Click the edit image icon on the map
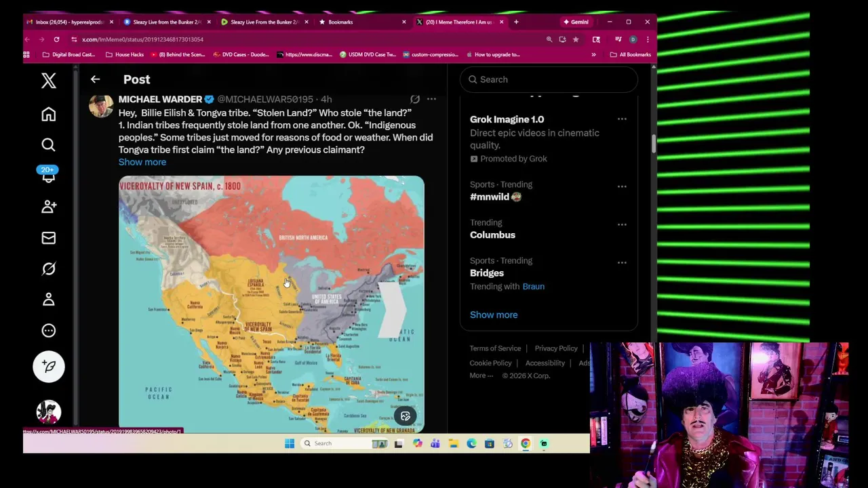Image resolution: width=868 pixels, height=488 pixels. click(406, 416)
